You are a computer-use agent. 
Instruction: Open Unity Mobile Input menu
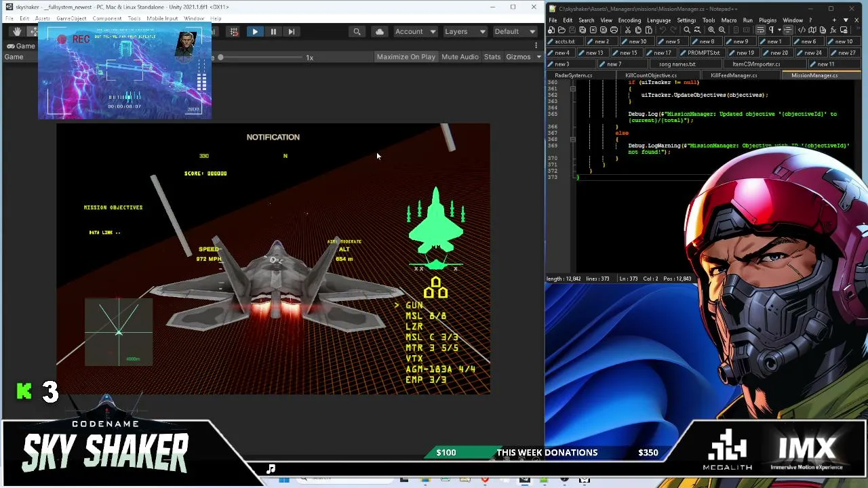tap(162, 18)
